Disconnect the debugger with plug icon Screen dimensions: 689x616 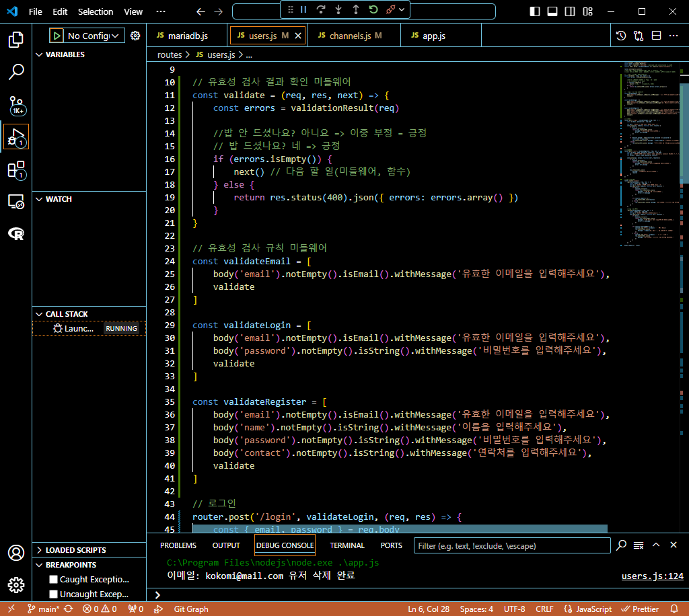point(390,9)
